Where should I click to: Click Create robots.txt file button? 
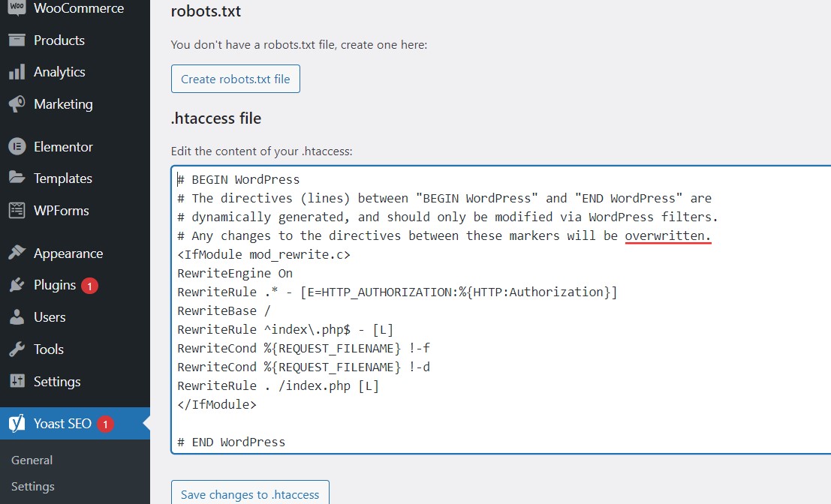235,79
